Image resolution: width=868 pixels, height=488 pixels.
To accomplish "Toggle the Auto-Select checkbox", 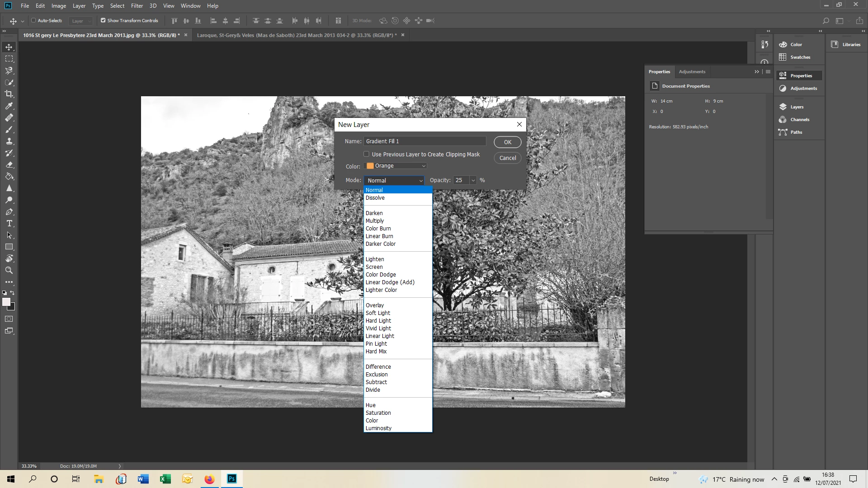I will click(33, 20).
